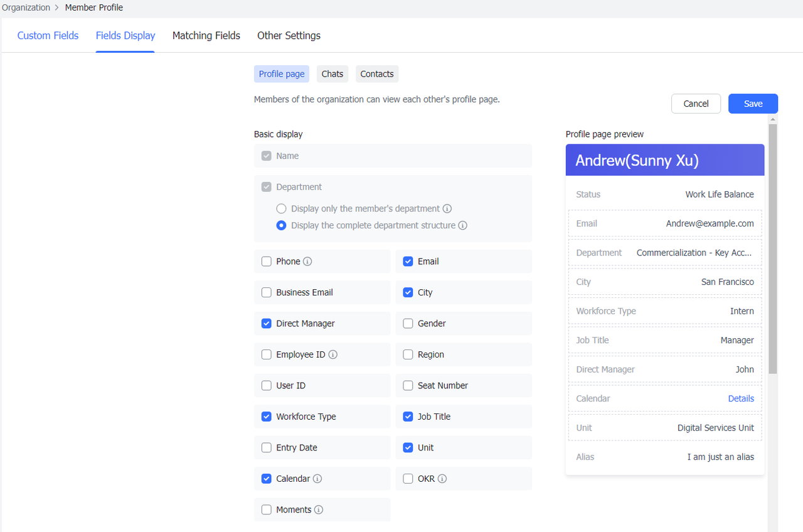Screen dimensions: 803x532
Task: Check the Entry Date display option
Action: [266, 447]
